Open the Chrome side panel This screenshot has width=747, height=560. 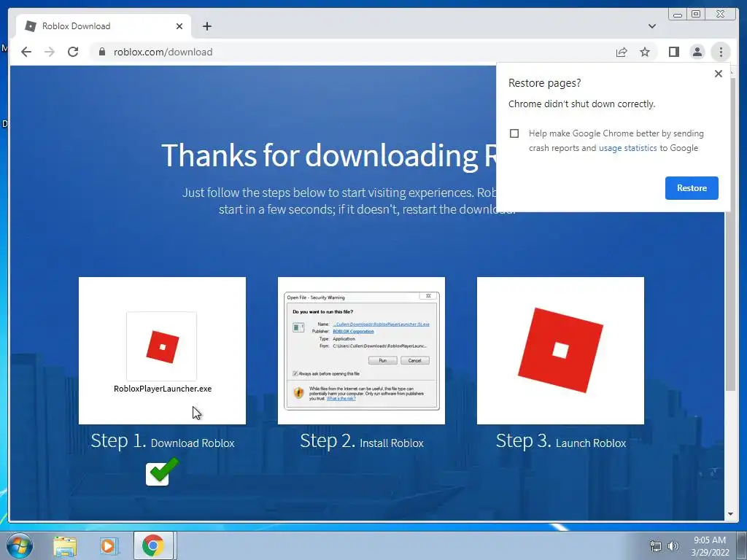673,52
